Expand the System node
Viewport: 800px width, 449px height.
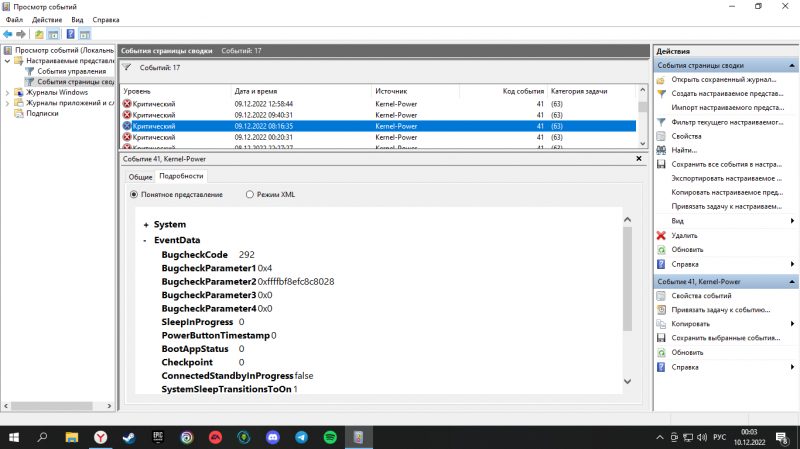coord(146,225)
